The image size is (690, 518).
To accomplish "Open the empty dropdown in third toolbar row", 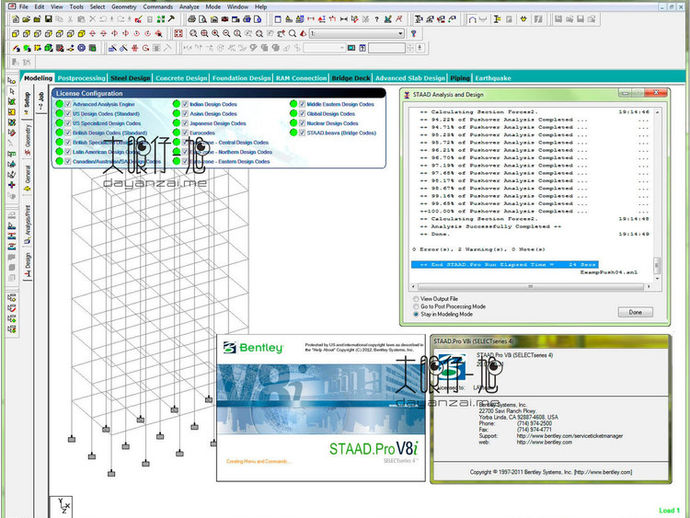I will pyautogui.click(x=324, y=48).
